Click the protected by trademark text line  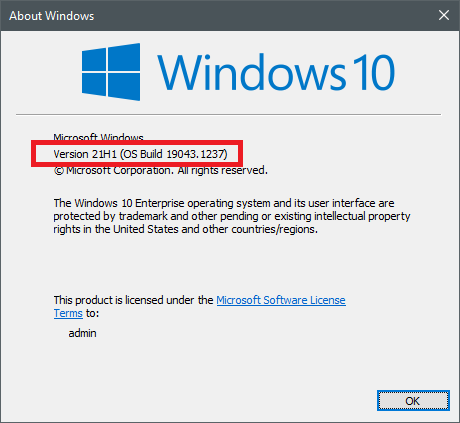232,216
